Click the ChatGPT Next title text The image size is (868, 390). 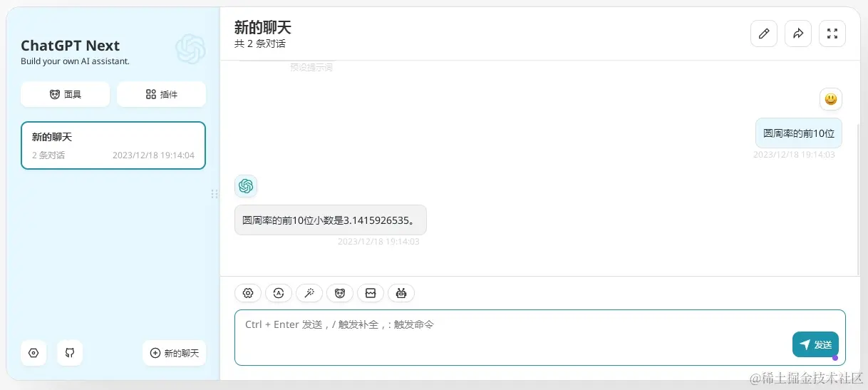point(71,46)
